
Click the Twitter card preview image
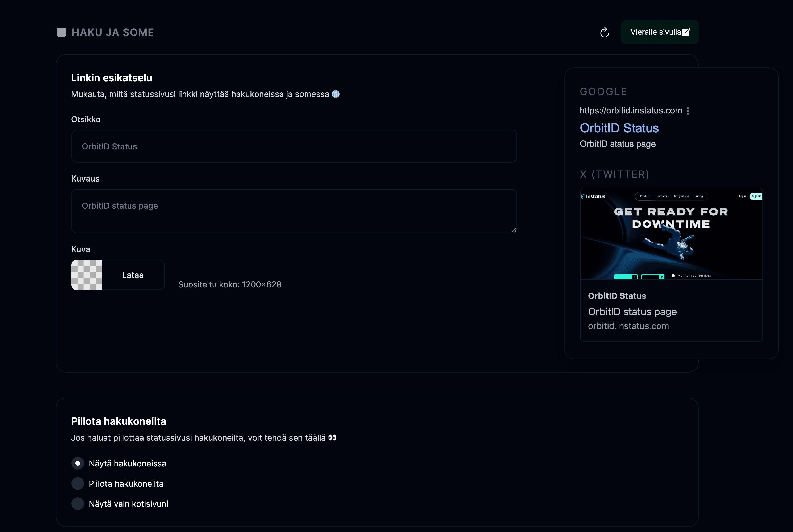click(x=671, y=234)
